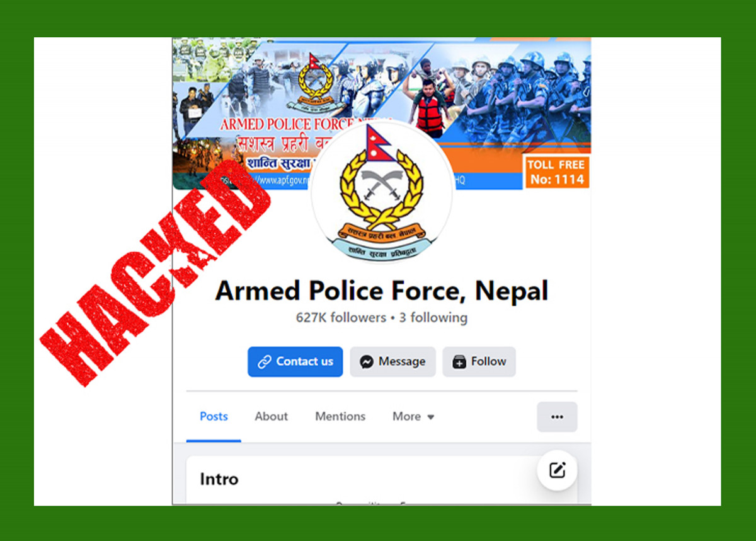Screen dimensions: 756x541
Task: Open the cover photo banner
Action: pos(382,113)
